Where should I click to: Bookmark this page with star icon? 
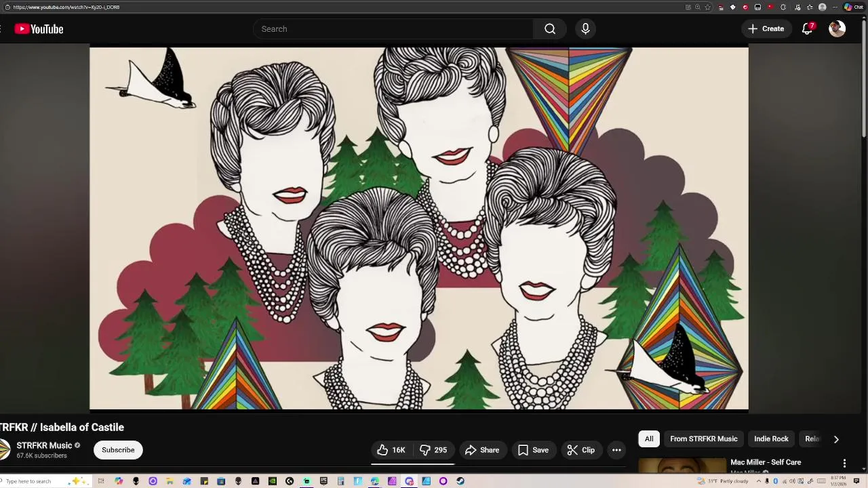pyautogui.click(x=707, y=7)
